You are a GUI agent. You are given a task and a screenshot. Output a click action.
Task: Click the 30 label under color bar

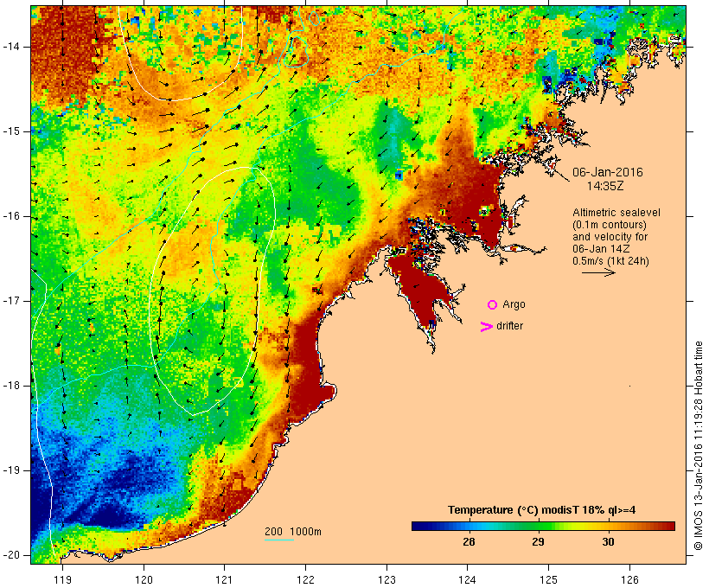click(608, 541)
